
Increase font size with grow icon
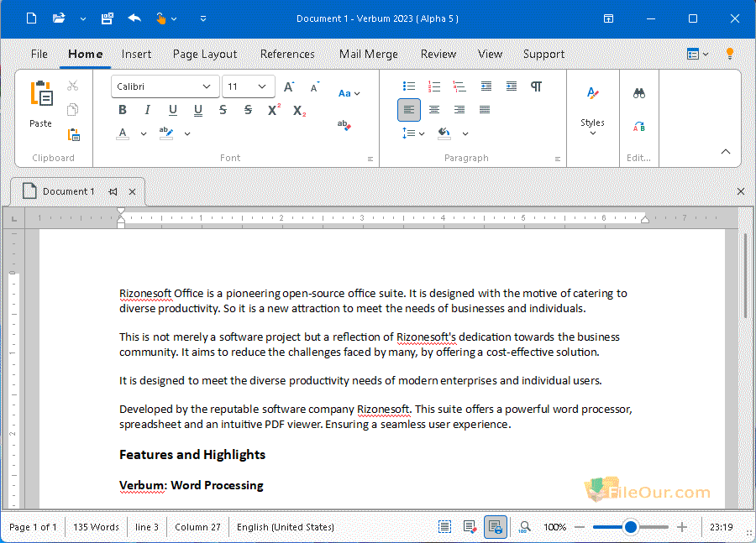click(289, 86)
